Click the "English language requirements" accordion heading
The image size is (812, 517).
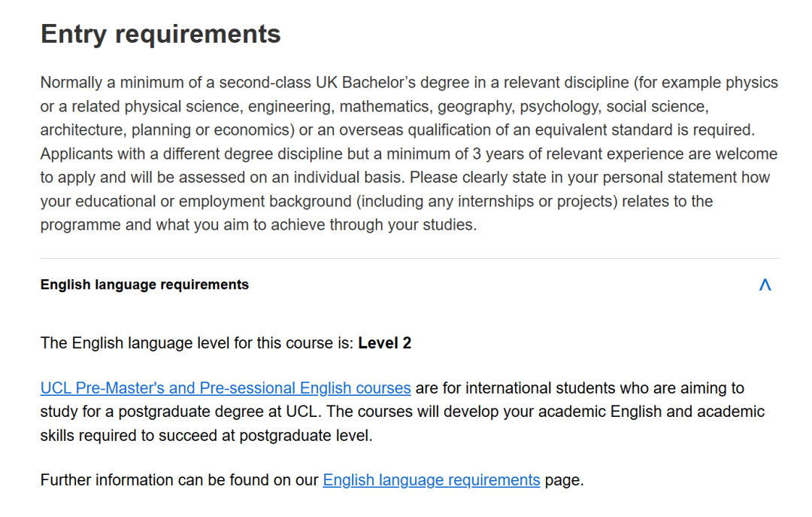pyautogui.click(x=144, y=284)
